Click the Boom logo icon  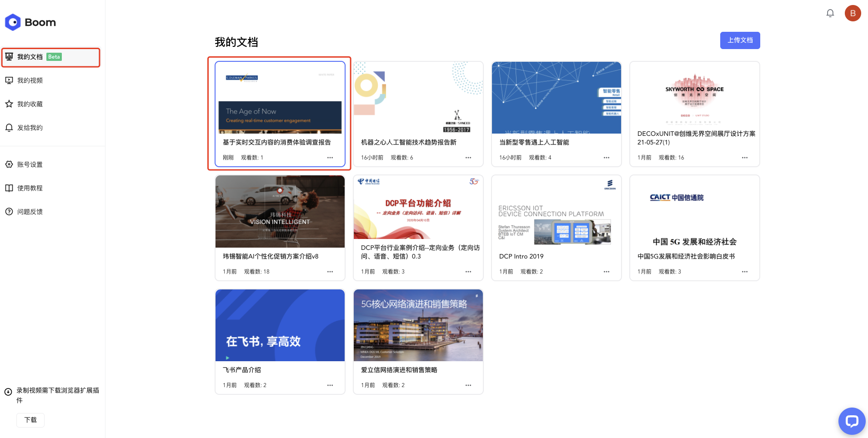13,22
